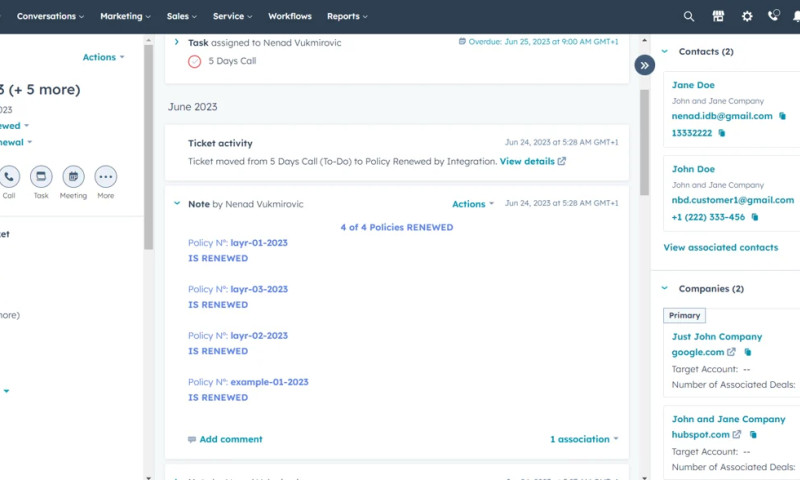The height and width of the screenshot is (480, 800).
Task: Click email nbd.customer1@gmail.com
Action: coord(733,200)
